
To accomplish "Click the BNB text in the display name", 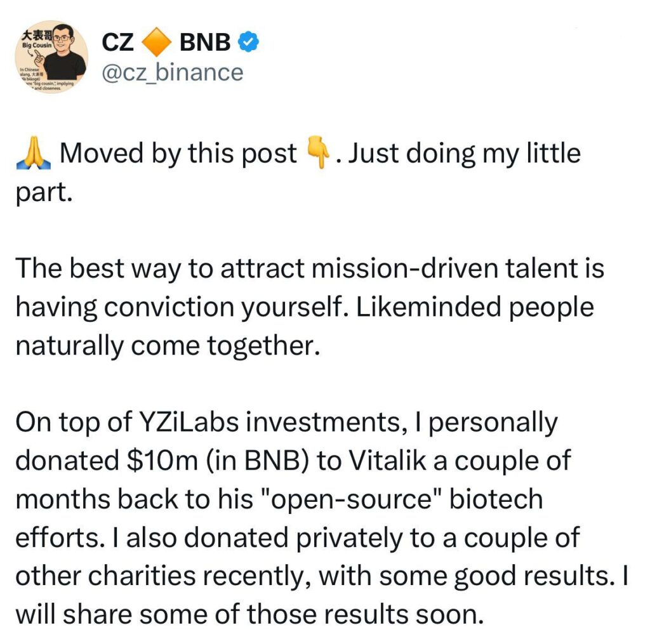I will click(205, 43).
